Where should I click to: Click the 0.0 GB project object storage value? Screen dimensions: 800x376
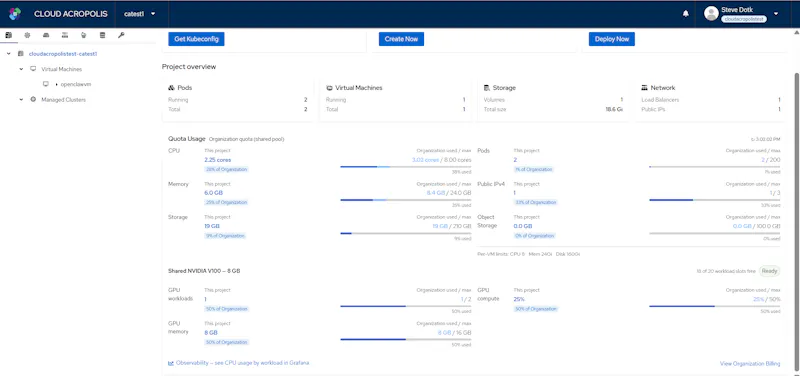[523, 226]
